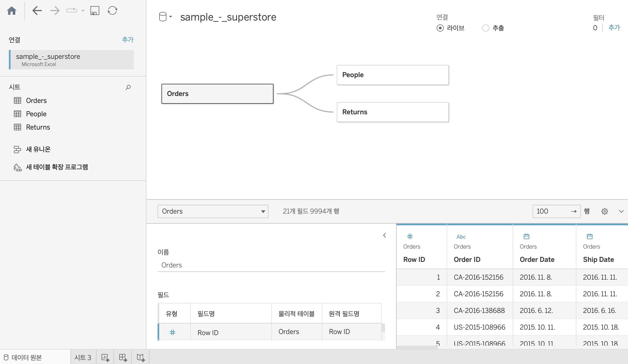Screen dimensions: 628x364
Task: Add new worksheet using bottom icon
Action: point(105,357)
